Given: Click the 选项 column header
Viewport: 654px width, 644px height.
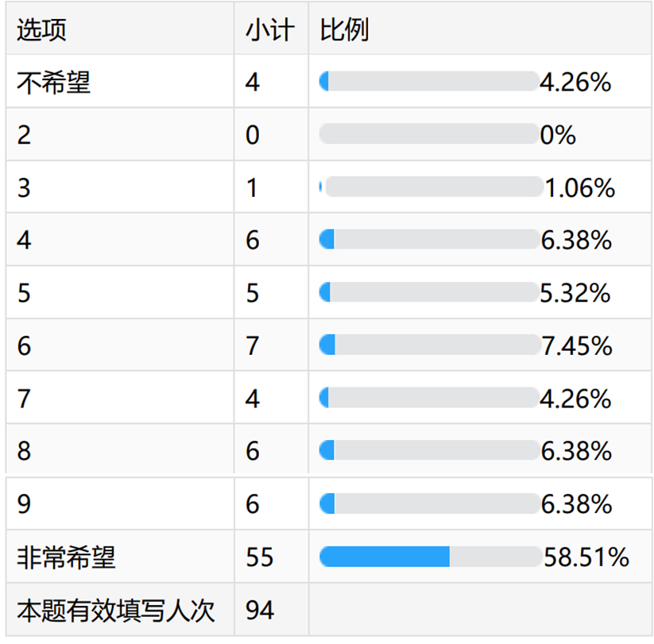Looking at the screenshot, I should 41,29.
